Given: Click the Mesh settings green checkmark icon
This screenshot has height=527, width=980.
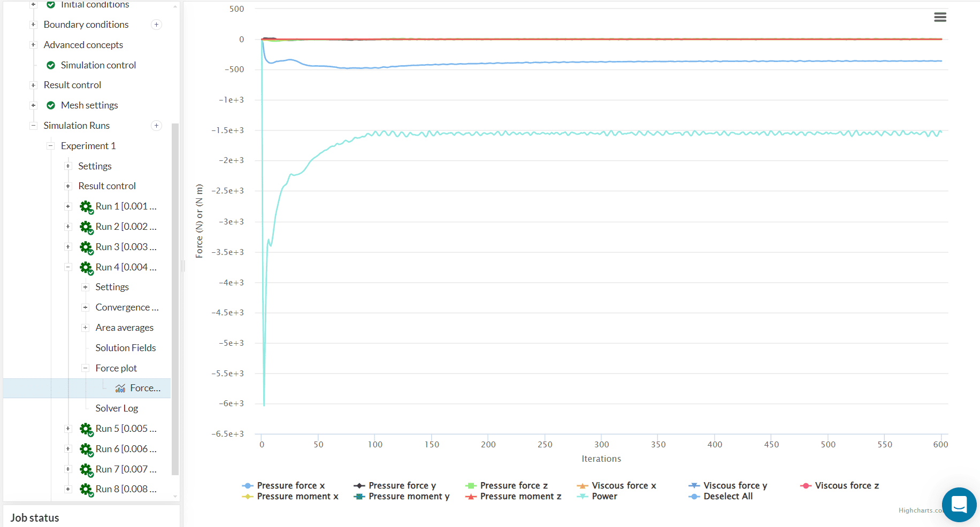Looking at the screenshot, I should [51, 105].
